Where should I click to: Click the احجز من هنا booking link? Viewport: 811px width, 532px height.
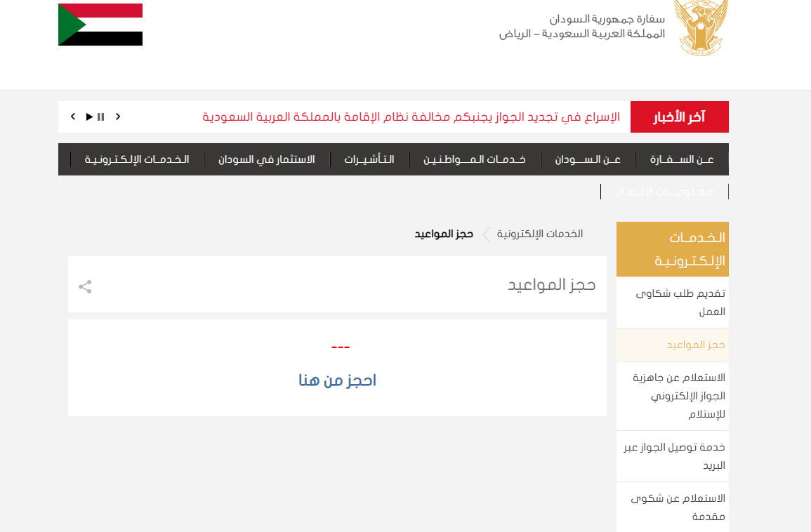(337, 380)
